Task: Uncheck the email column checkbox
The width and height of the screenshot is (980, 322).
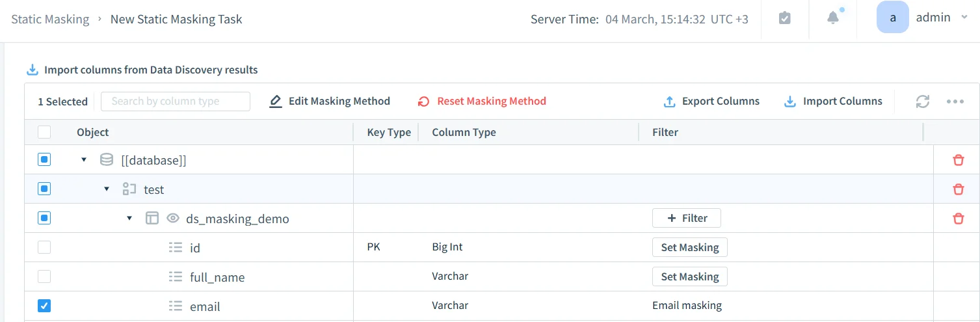Action: 44,306
